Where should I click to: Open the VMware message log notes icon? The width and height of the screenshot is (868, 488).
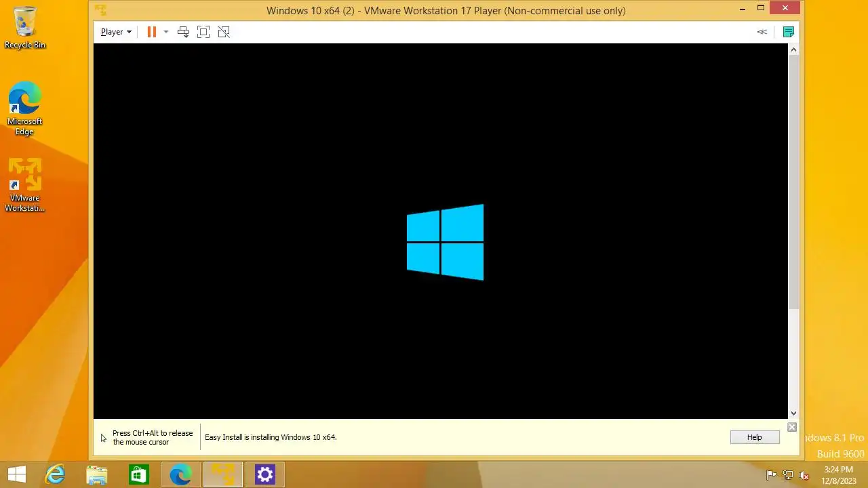tap(789, 32)
